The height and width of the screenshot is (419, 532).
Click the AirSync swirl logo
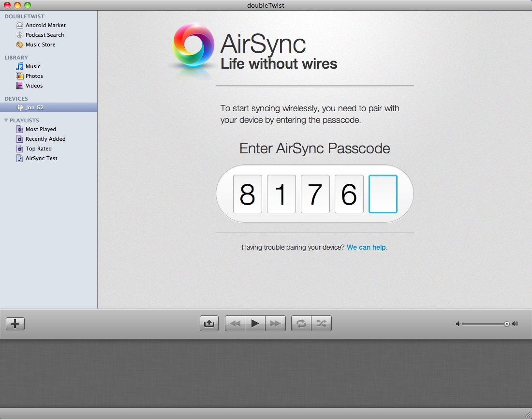tap(193, 45)
